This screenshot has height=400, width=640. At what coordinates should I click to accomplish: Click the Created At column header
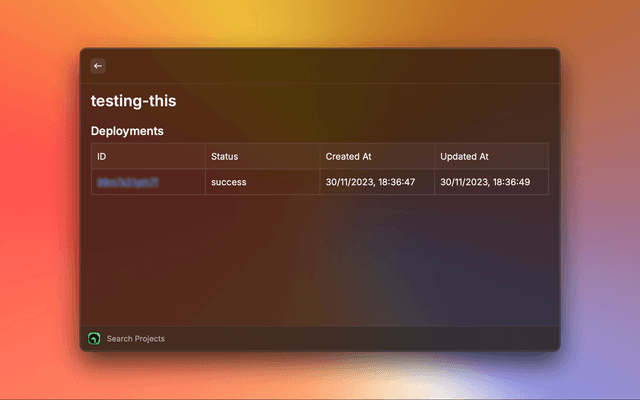350,156
